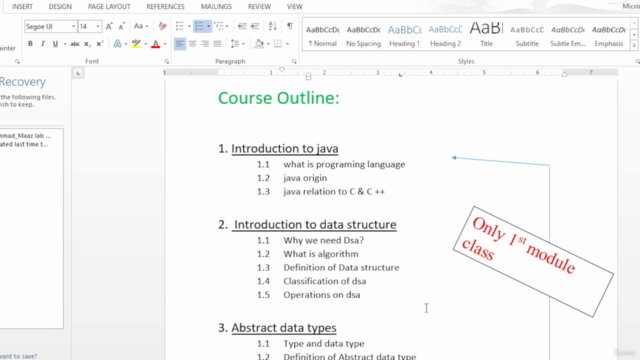Click the Sort icon
This screenshot has height=360, width=640.
coord(273,26)
